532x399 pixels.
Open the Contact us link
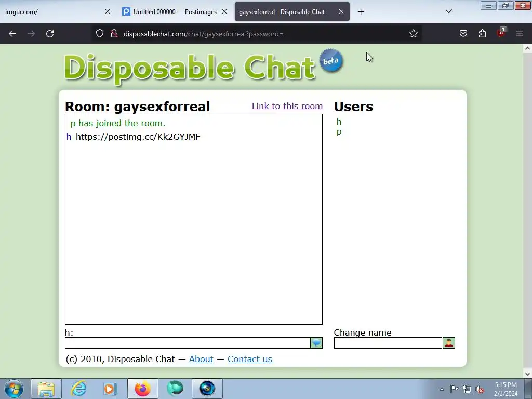[250, 359]
